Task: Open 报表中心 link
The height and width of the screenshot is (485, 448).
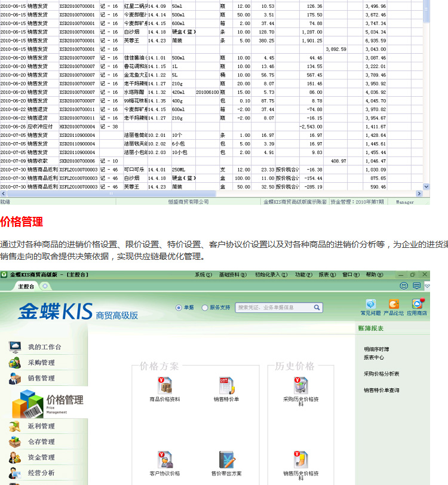Action: 374,358
